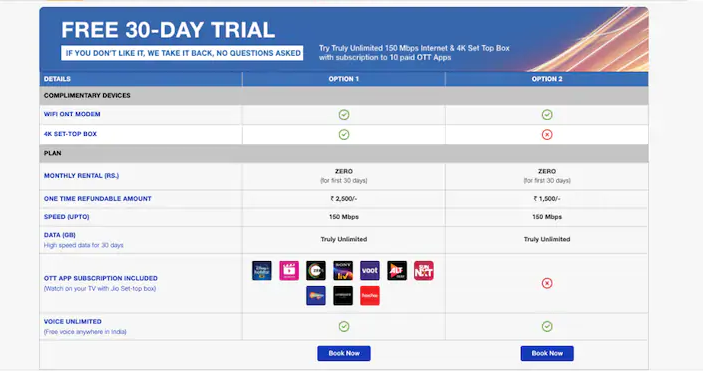The image size is (703, 371).
Task: Click ZERO monthly rental under Option 2
Action: tap(547, 171)
